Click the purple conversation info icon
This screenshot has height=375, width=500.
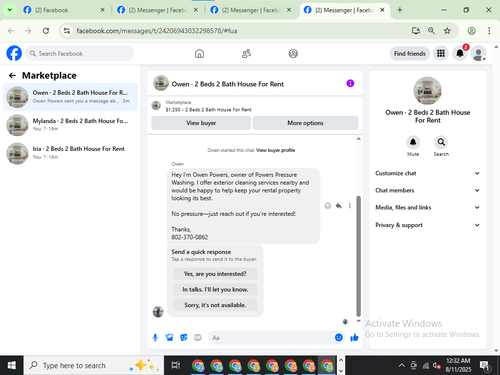tap(350, 83)
